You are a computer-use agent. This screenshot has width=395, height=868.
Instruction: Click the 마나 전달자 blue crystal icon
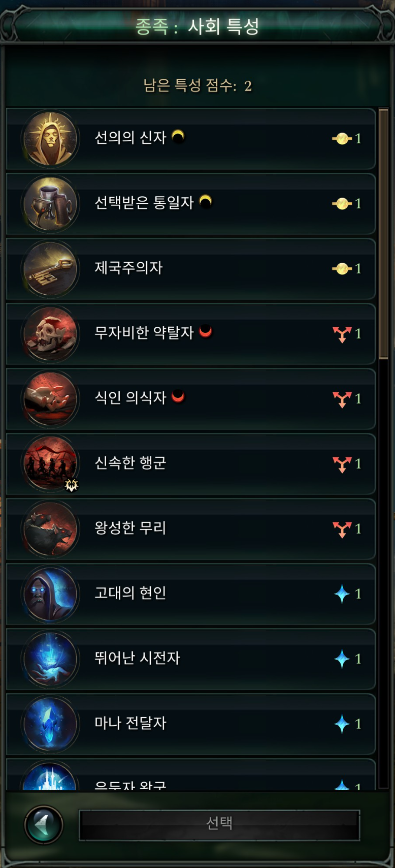click(x=50, y=724)
